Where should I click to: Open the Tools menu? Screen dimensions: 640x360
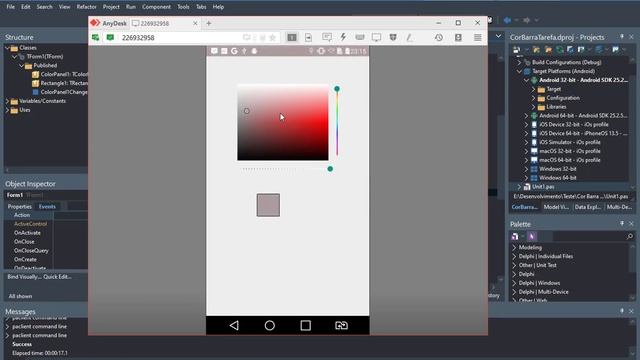point(183,7)
